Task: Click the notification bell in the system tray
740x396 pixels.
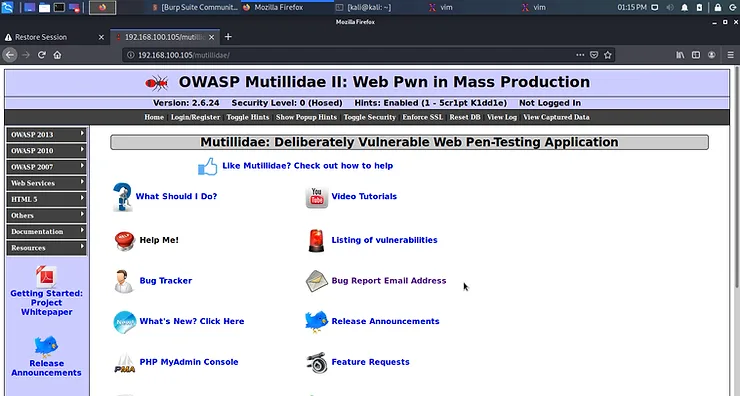Action: click(x=684, y=7)
